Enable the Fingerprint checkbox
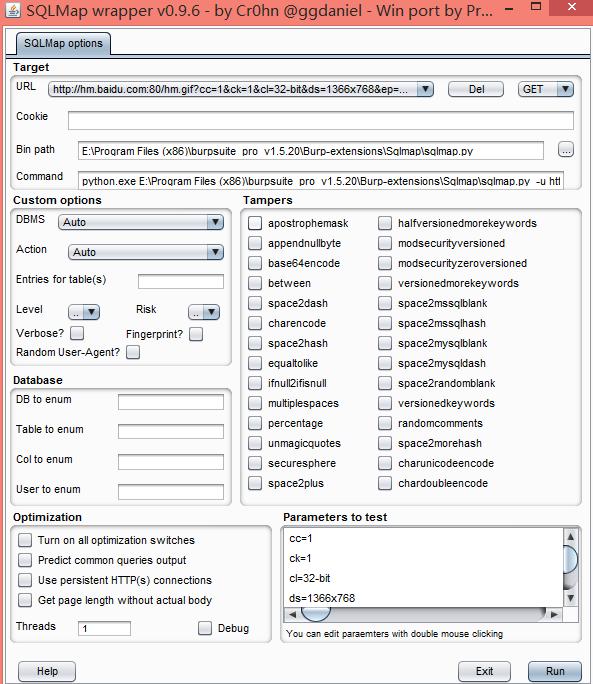Image resolution: width=593 pixels, height=684 pixels. pyautogui.click(x=196, y=334)
